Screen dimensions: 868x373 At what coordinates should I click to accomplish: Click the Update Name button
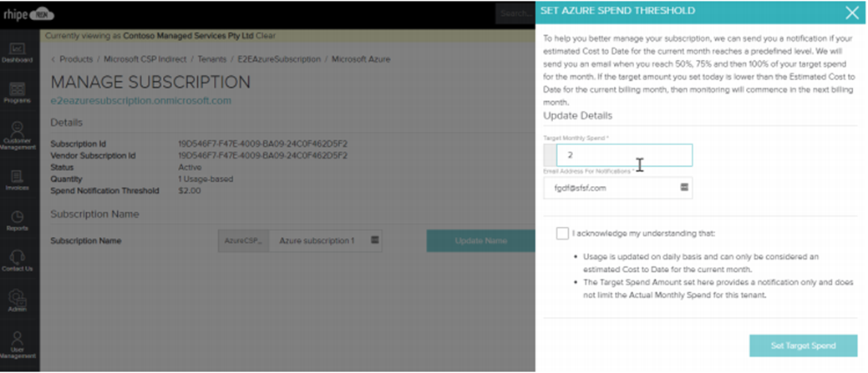pos(480,241)
